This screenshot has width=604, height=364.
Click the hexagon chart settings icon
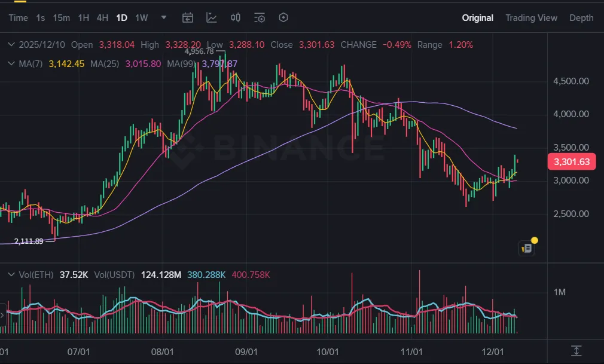coord(283,18)
